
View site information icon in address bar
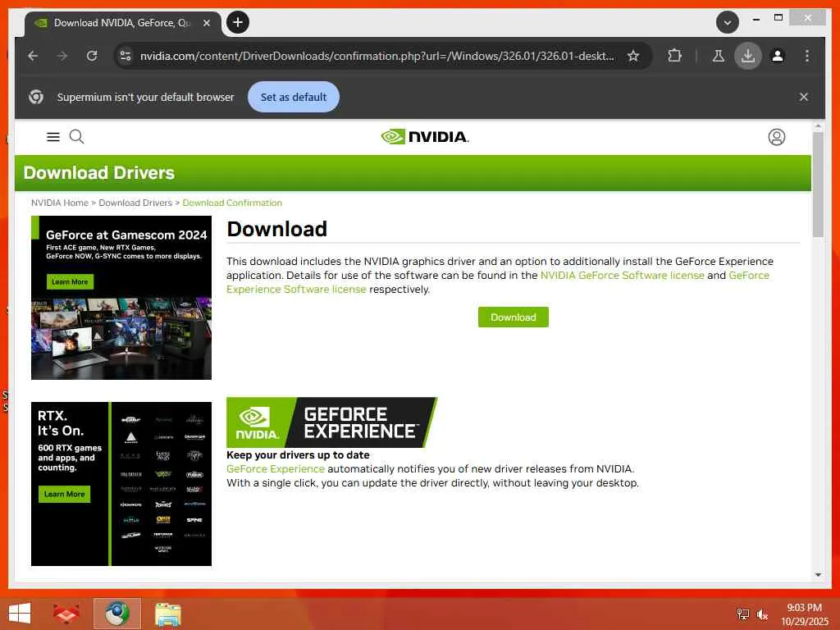[x=126, y=56]
